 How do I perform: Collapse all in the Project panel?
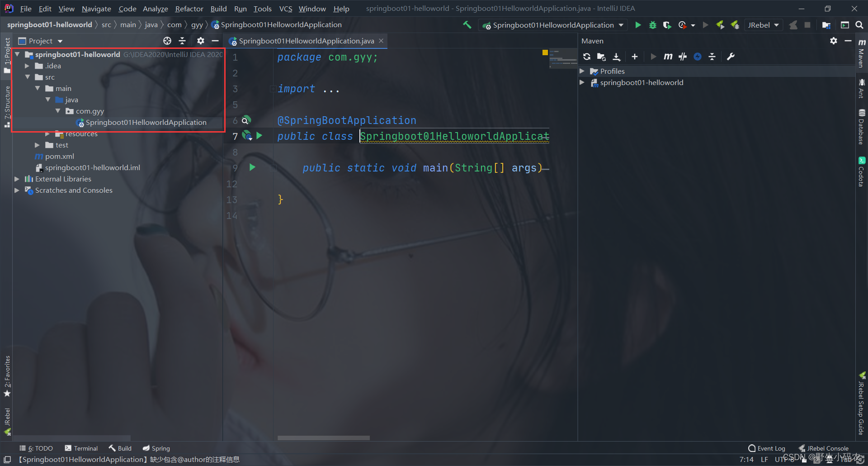pos(182,41)
